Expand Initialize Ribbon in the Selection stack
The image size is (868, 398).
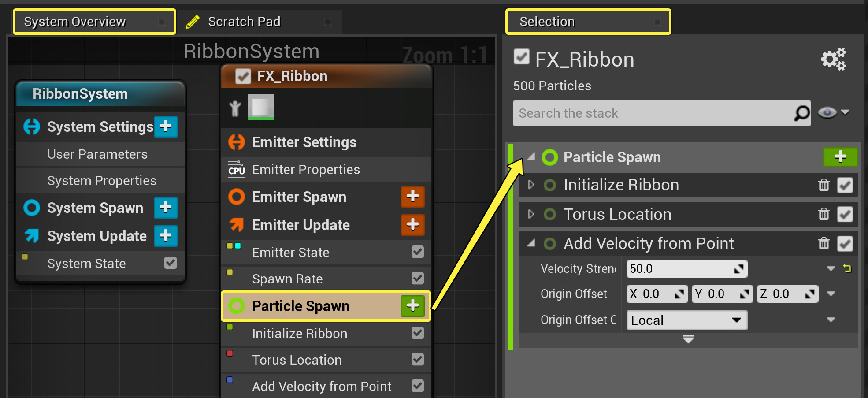coord(530,185)
